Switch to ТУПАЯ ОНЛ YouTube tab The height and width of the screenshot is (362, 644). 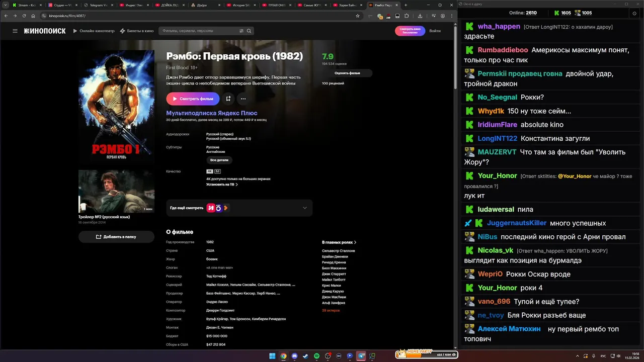pyautogui.click(x=277, y=5)
